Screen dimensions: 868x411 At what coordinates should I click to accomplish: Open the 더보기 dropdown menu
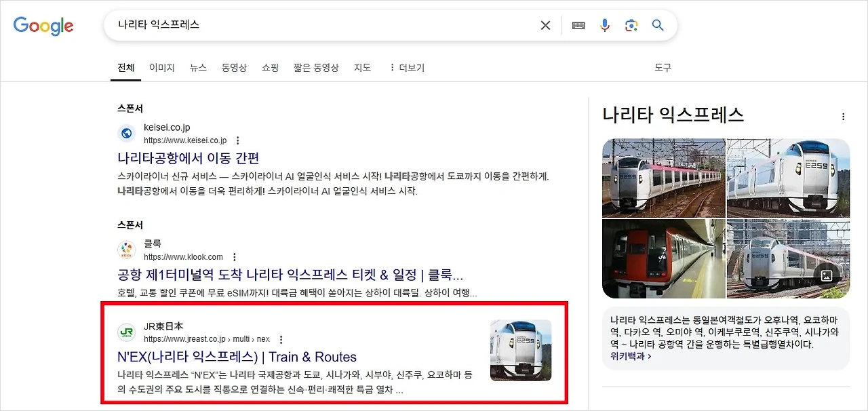point(406,68)
